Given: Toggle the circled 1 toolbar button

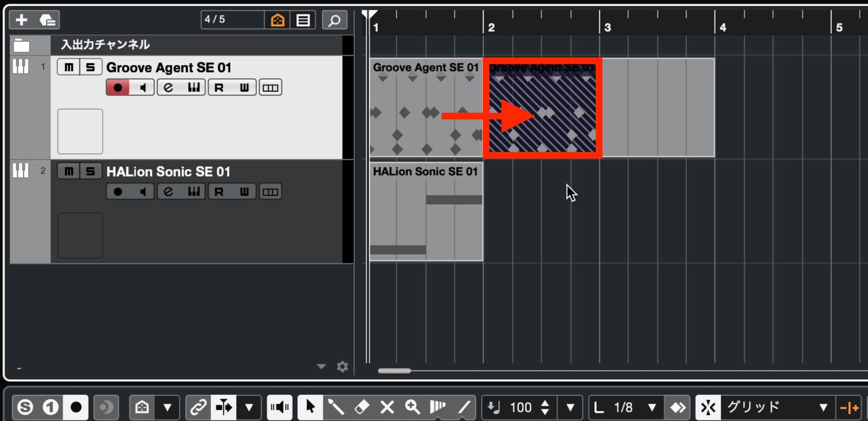Looking at the screenshot, I should (50, 406).
